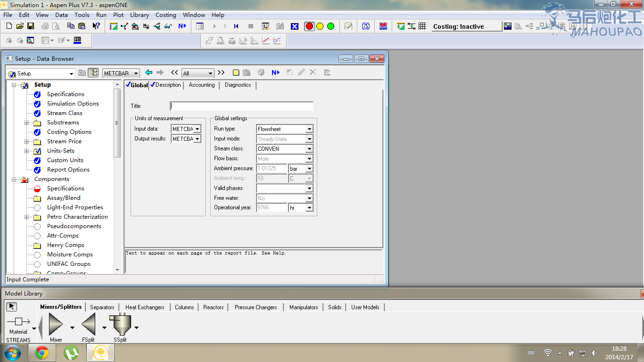The image size is (644, 362).
Task: Open the Heat Exchangers model tab
Action: click(145, 307)
